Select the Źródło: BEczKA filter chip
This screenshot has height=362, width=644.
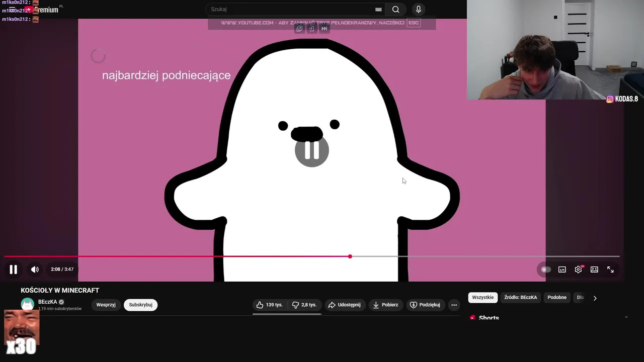coord(521,298)
